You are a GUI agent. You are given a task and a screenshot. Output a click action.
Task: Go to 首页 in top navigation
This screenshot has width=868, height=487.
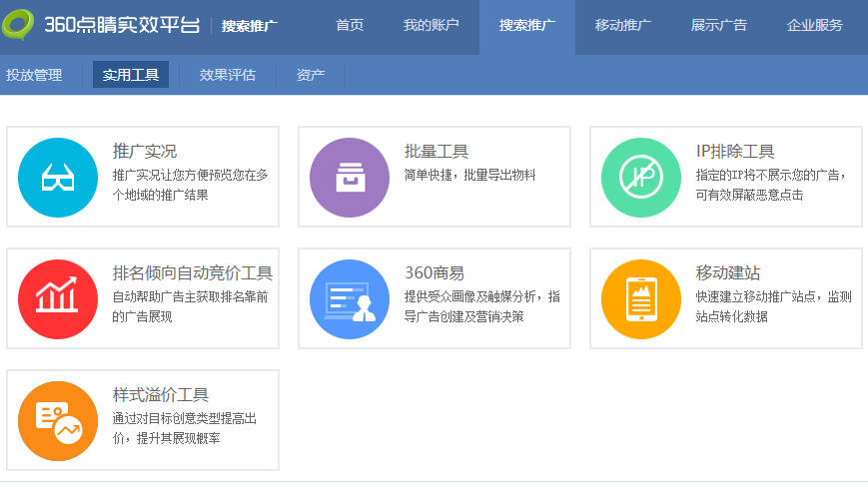pyautogui.click(x=350, y=25)
